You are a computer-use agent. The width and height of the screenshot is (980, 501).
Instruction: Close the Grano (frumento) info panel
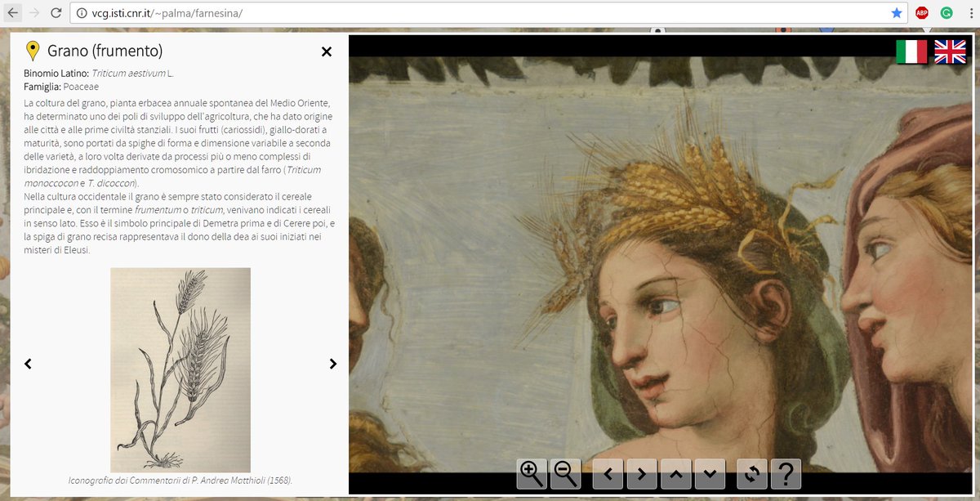(x=327, y=51)
